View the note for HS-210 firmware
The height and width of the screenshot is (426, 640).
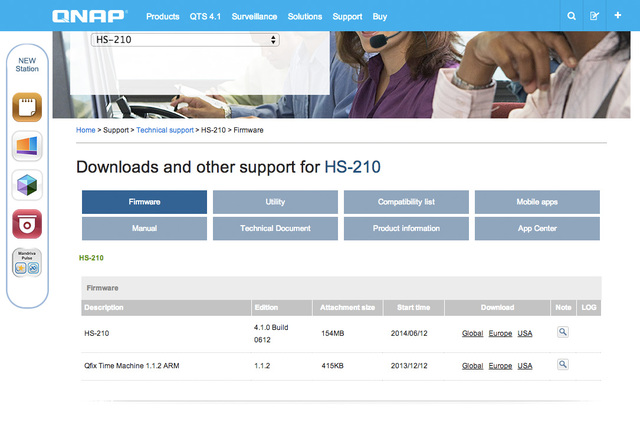tap(563, 332)
